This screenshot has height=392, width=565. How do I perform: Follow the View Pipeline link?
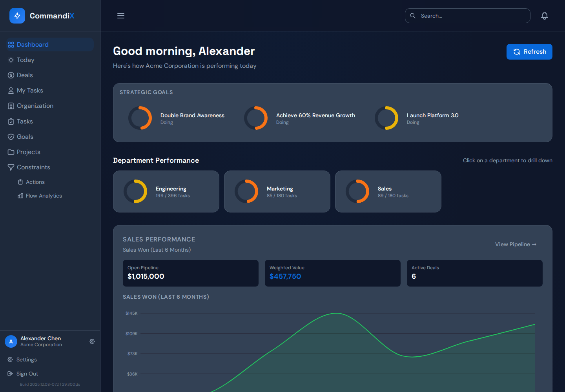coord(516,244)
